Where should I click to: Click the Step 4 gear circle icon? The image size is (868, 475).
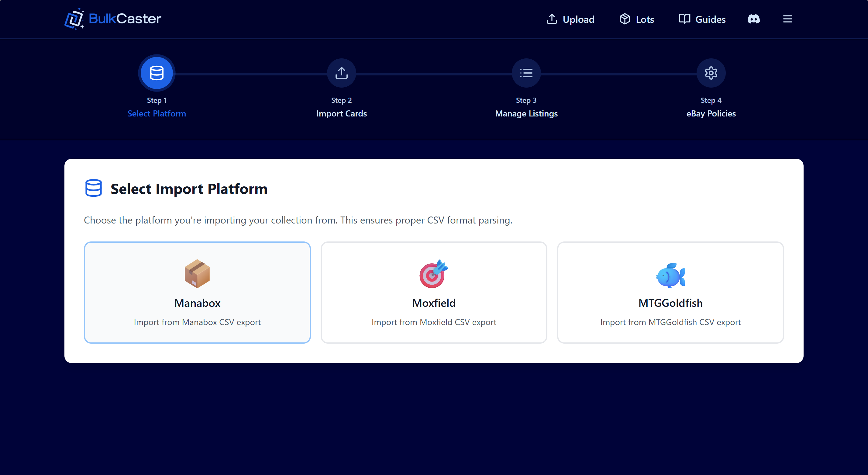(711, 73)
